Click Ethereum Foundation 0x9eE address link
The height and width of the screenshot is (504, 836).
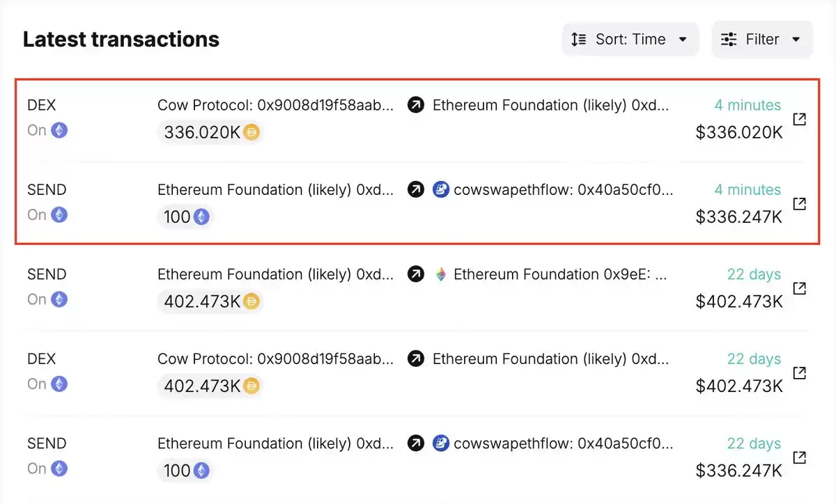tap(561, 274)
